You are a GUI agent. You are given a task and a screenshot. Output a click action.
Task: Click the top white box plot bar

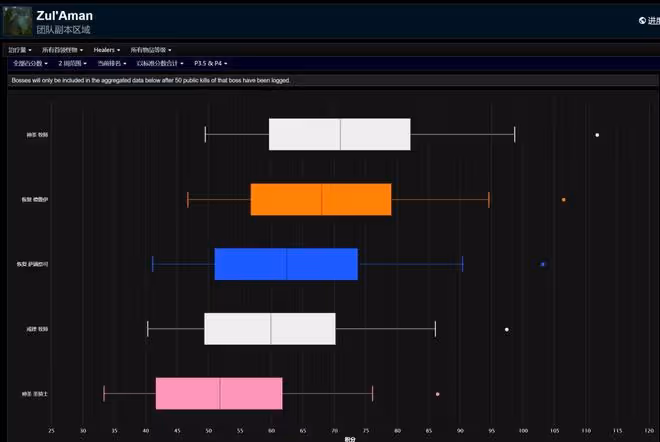click(340, 134)
